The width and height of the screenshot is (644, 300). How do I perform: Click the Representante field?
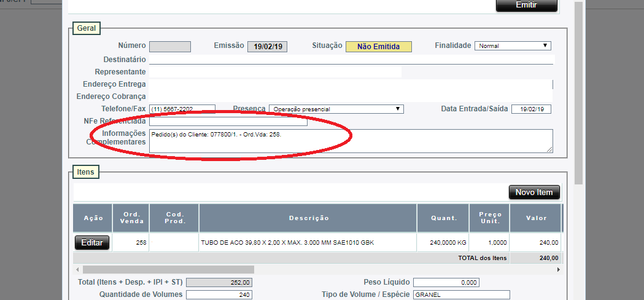point(275,72)
